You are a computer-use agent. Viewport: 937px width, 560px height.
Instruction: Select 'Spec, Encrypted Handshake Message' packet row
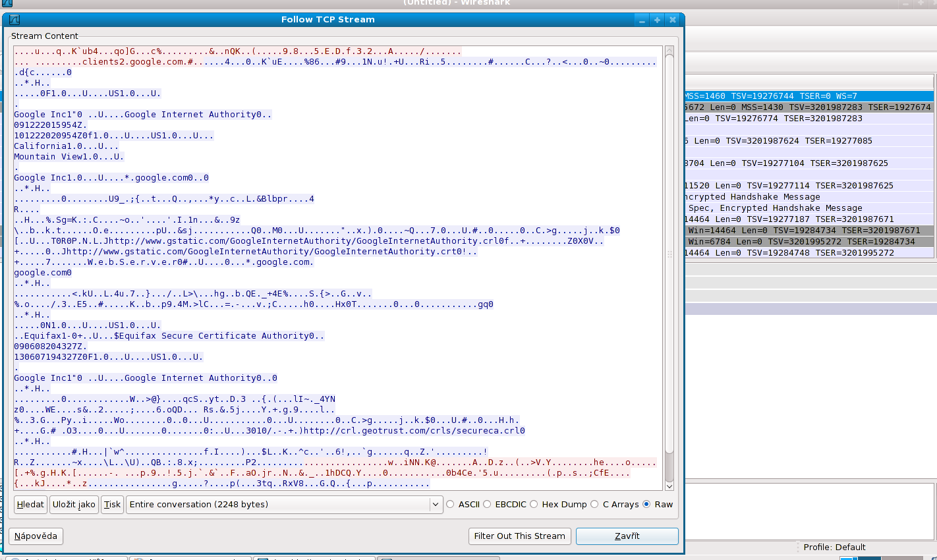coord(809,208)
